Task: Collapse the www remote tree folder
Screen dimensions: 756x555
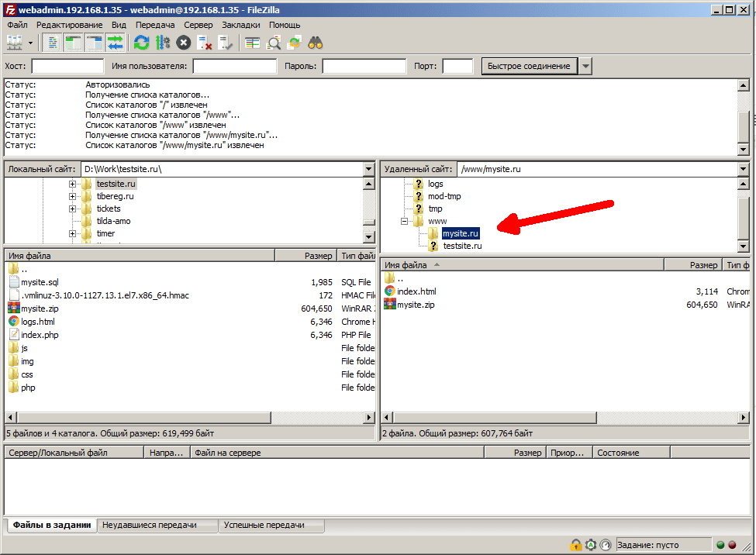Action: (404, 221)
